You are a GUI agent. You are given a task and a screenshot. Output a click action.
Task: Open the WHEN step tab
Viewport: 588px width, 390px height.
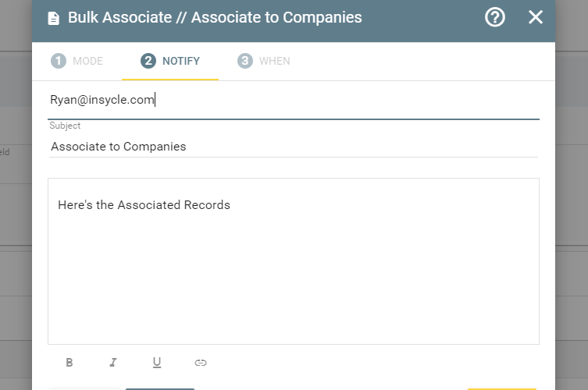[264, 61]
